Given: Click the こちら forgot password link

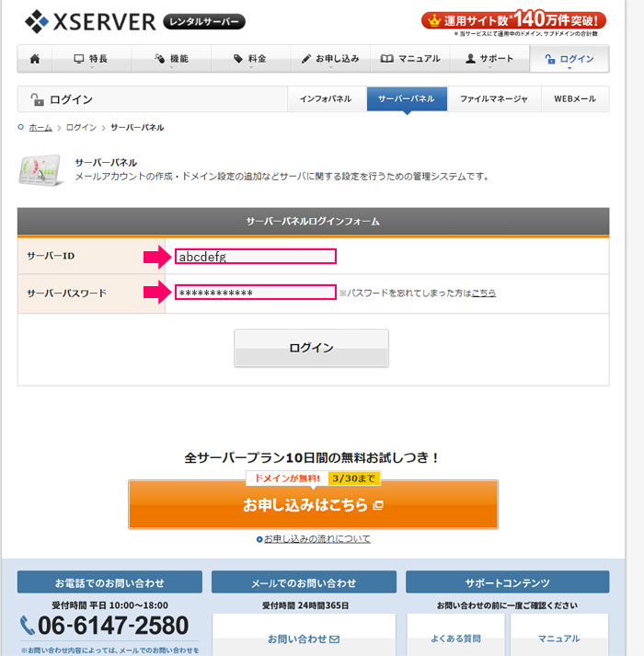Looking at the screenshot, I should [483, 293].
